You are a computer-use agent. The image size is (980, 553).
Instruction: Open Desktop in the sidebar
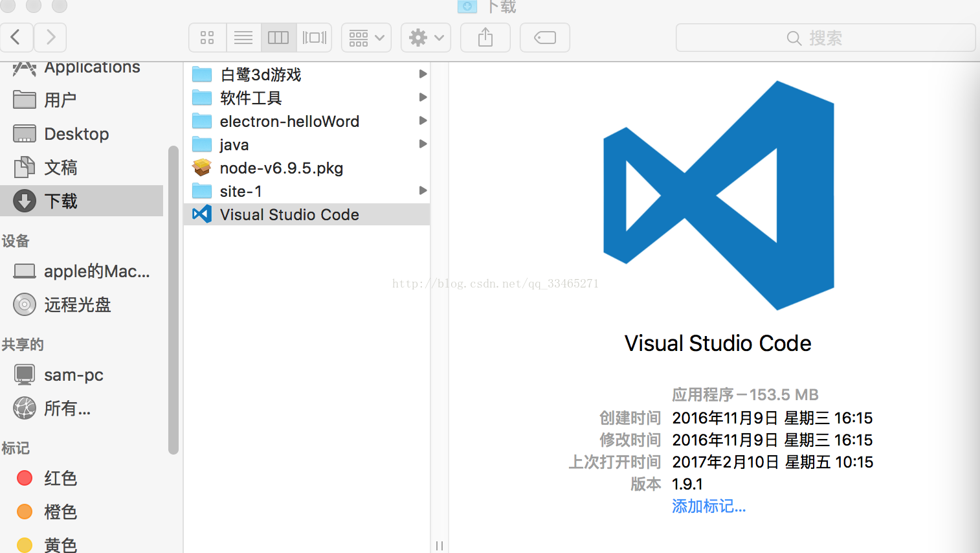(82, 133)
